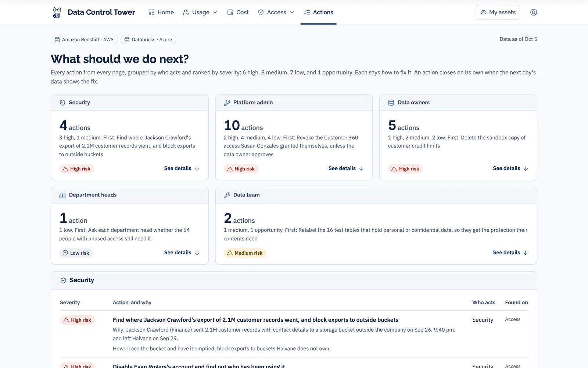
Task: Click the Data team wrench icon
Action: pyautogui.click(x=227, y=195)
